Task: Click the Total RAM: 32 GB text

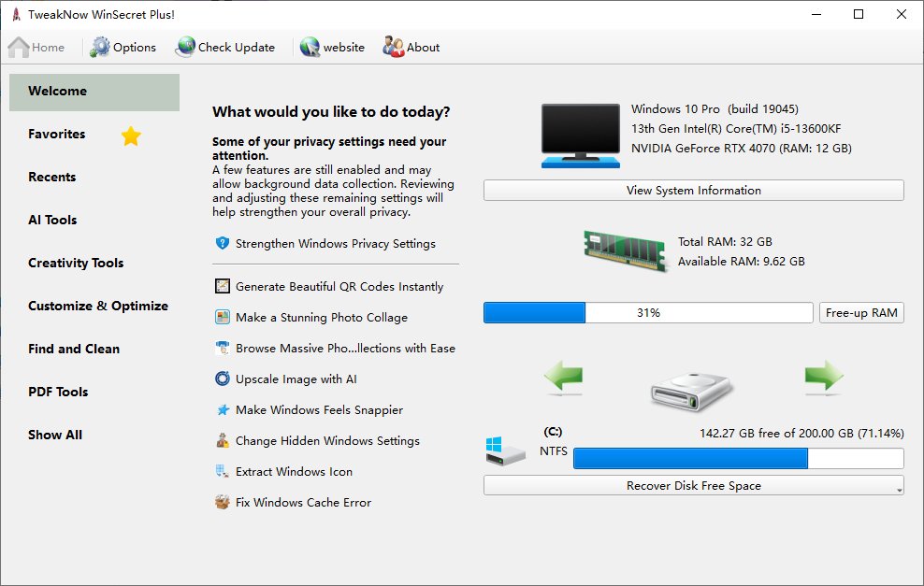Action: pos(725,241)
